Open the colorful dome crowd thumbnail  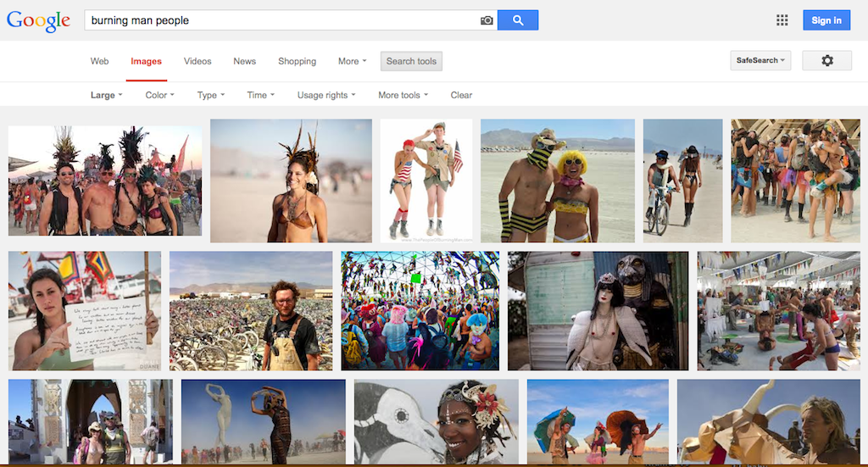pos(420,310)
